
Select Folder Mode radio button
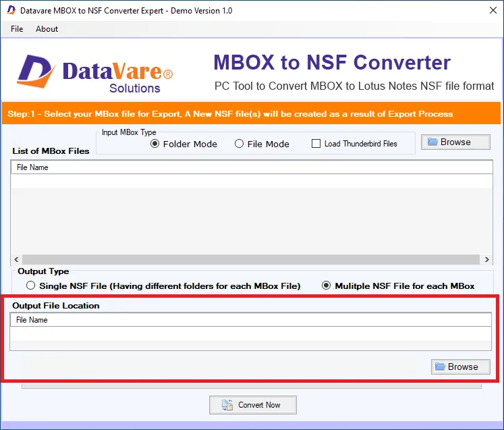(x=184, y=144)
